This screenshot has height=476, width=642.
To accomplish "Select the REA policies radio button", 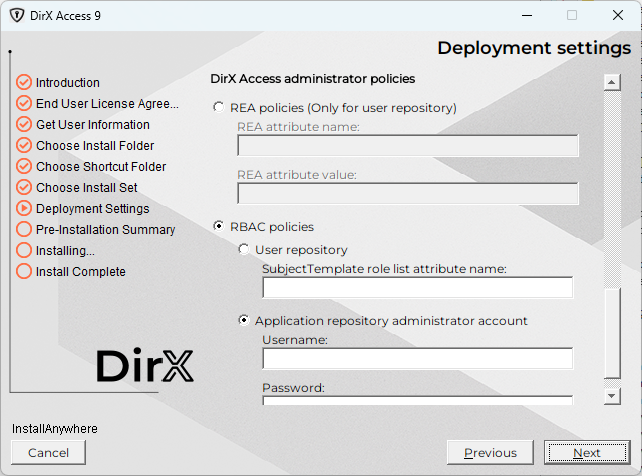I will (x=219, y=108).
